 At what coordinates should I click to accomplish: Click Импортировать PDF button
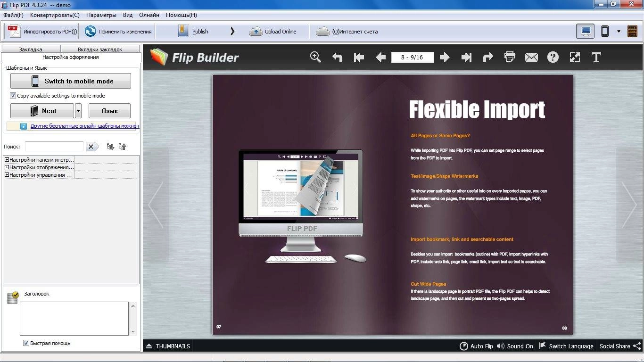(x=42, y=32)
